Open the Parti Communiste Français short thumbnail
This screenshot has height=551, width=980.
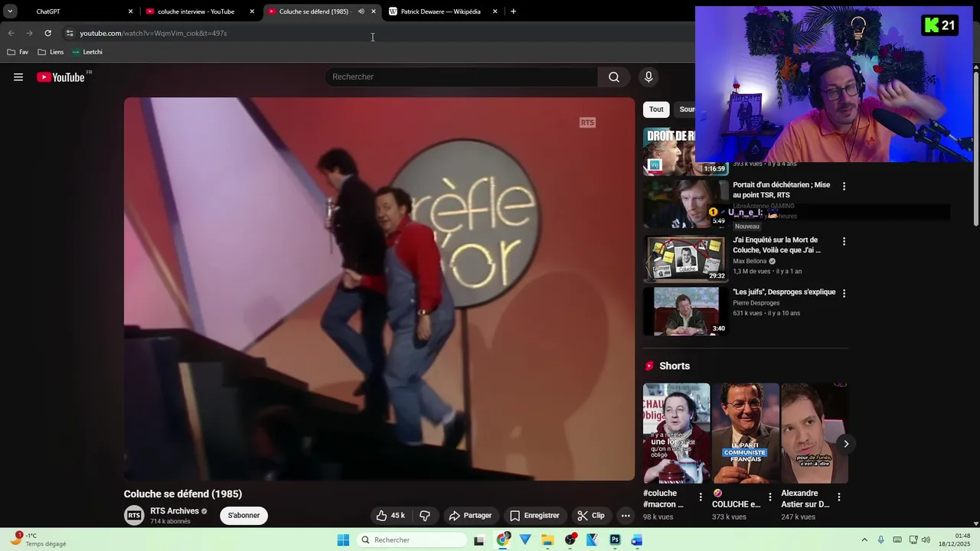[745, 433]
